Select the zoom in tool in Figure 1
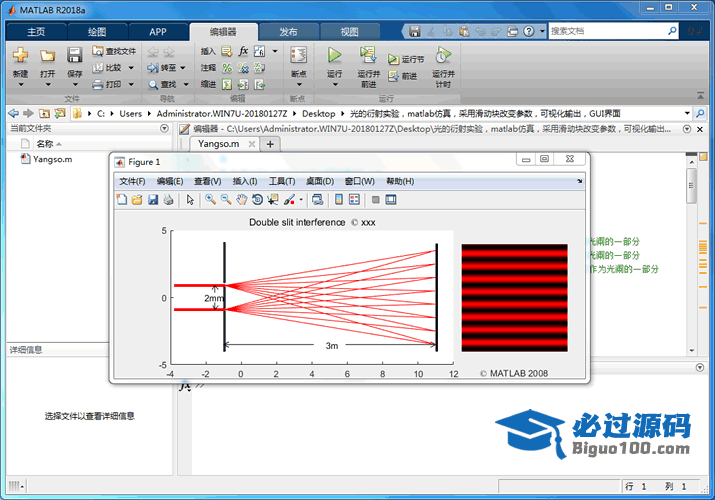715x500 pixels. point(210,200)
